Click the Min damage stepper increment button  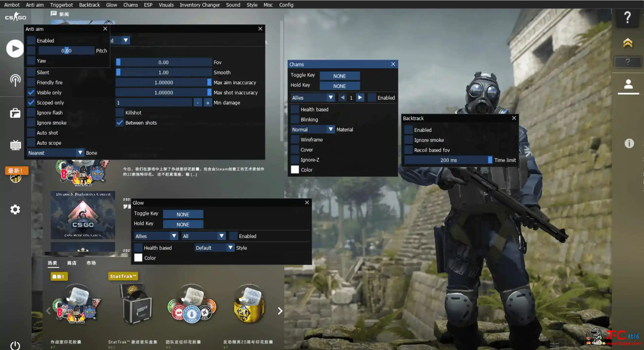coord(207,103)
